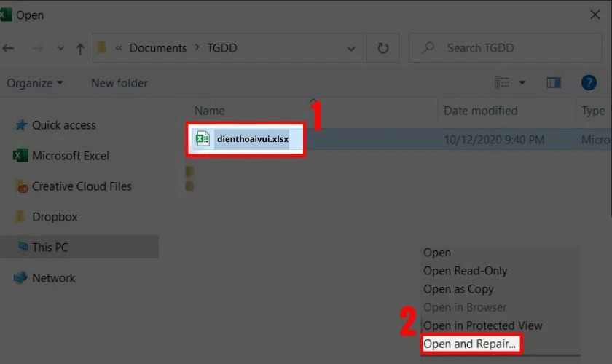Open the view options dropdown arrow
The width and height of the screenshot is (612, 364).
click(522, 82)
